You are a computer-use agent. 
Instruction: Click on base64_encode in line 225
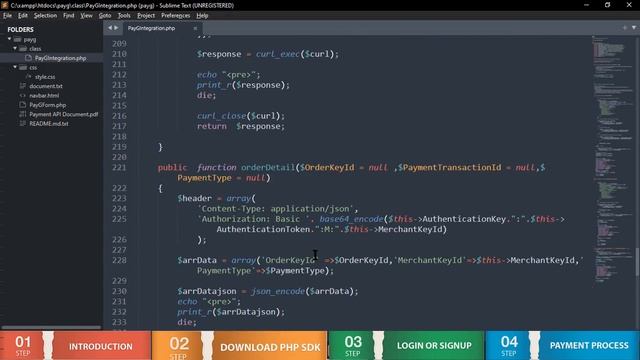(351, 219)
